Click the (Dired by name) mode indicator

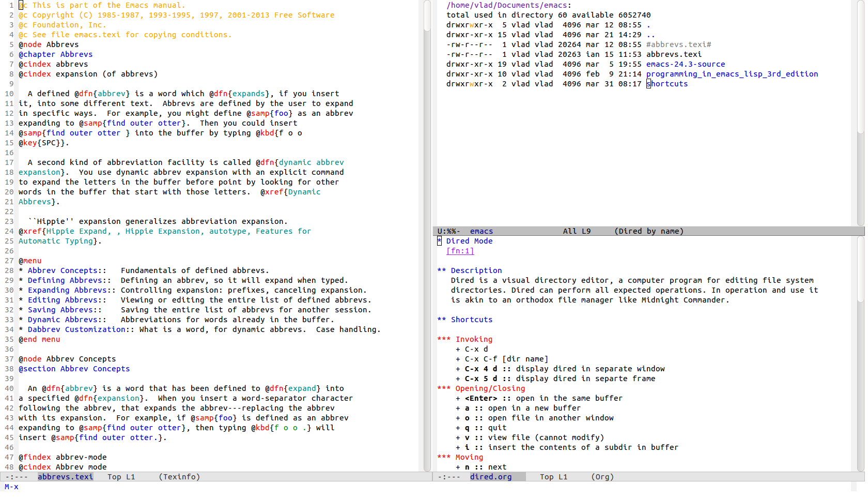pyautogui.click(x=649, y=231)
